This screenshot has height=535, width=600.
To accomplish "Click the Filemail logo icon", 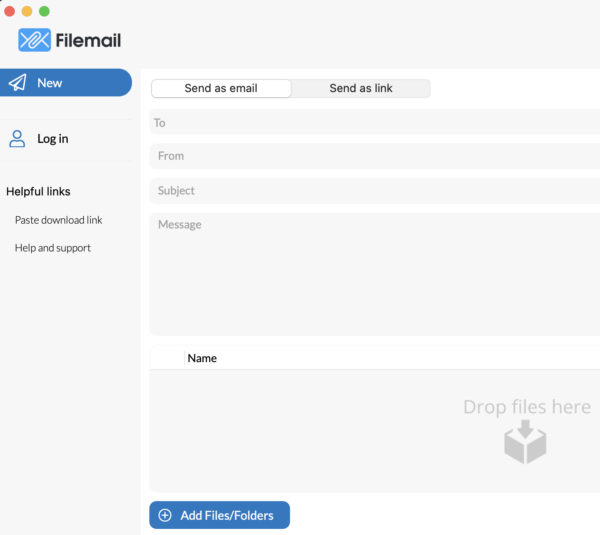I will coord(34,40).
